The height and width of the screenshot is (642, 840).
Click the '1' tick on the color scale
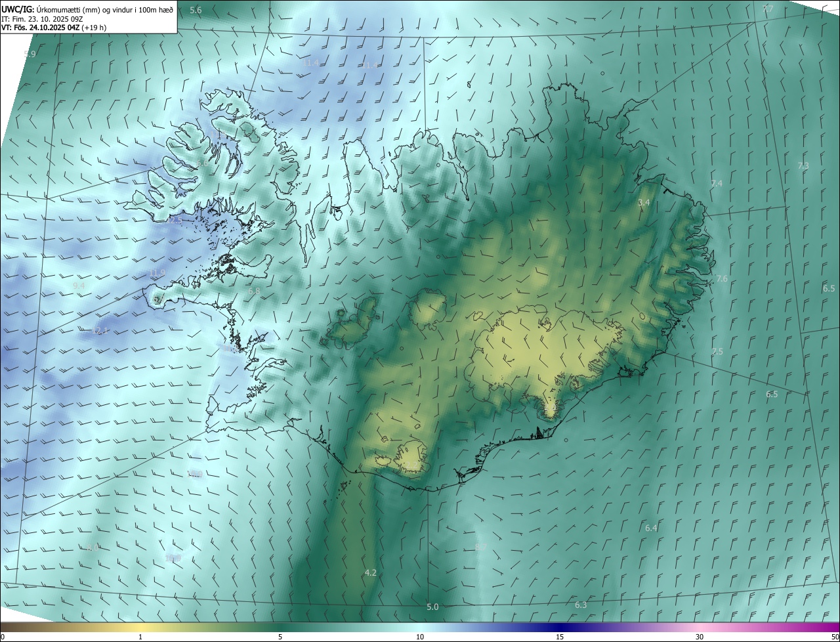[x=140, y=637]
